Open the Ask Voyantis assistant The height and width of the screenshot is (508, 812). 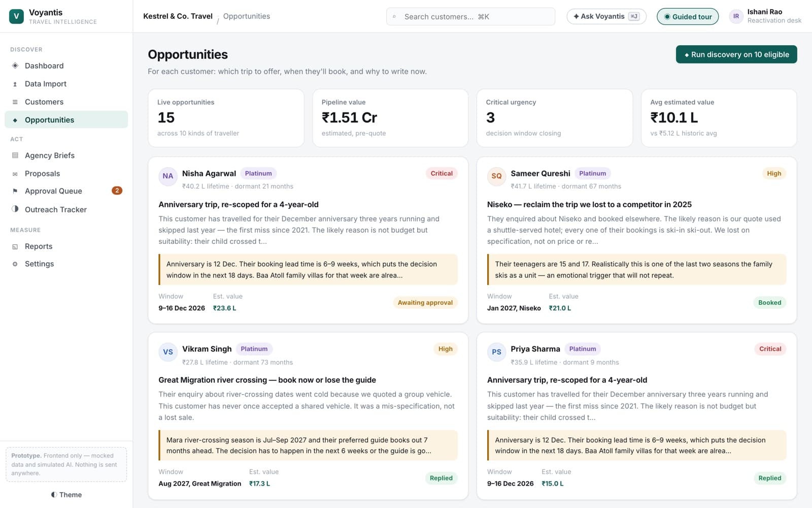tap(606, 16)
